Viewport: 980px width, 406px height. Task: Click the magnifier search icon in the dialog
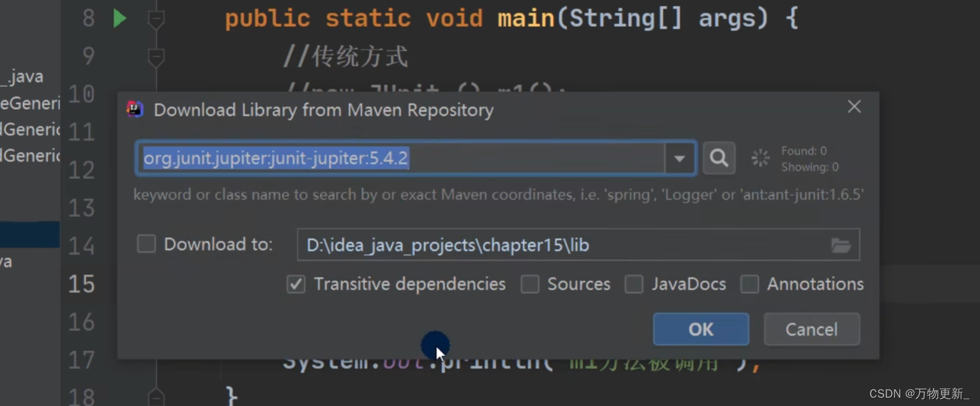(719, 158)
